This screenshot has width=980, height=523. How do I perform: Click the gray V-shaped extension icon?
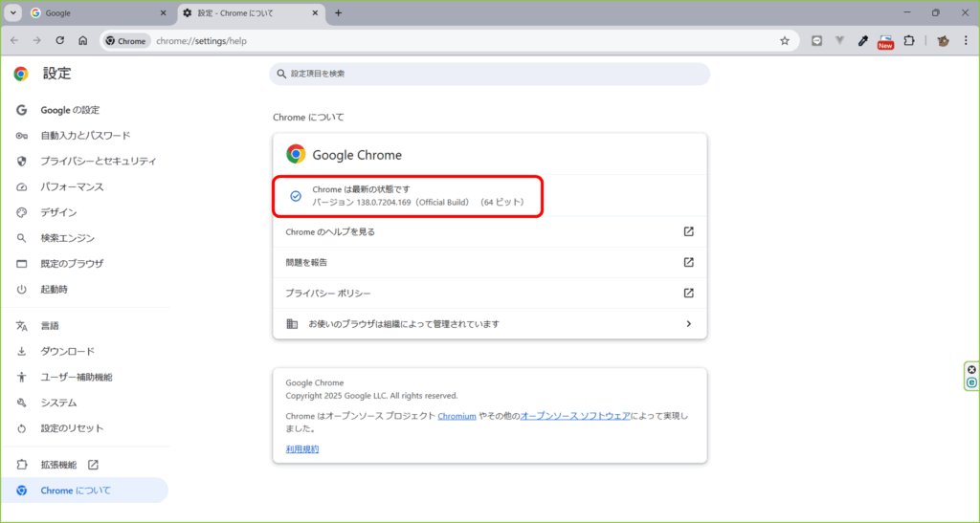tap(839, 40)
